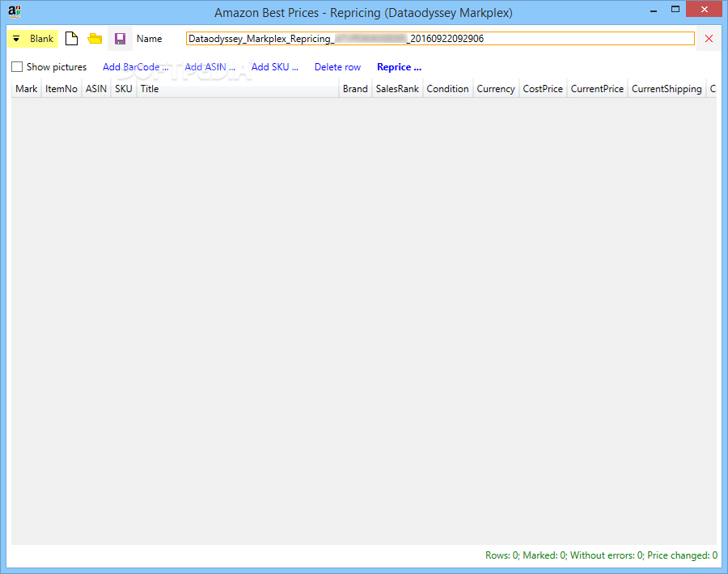728x574 pixels.
Task: Focus the Name input field
Action: point(440,39)
